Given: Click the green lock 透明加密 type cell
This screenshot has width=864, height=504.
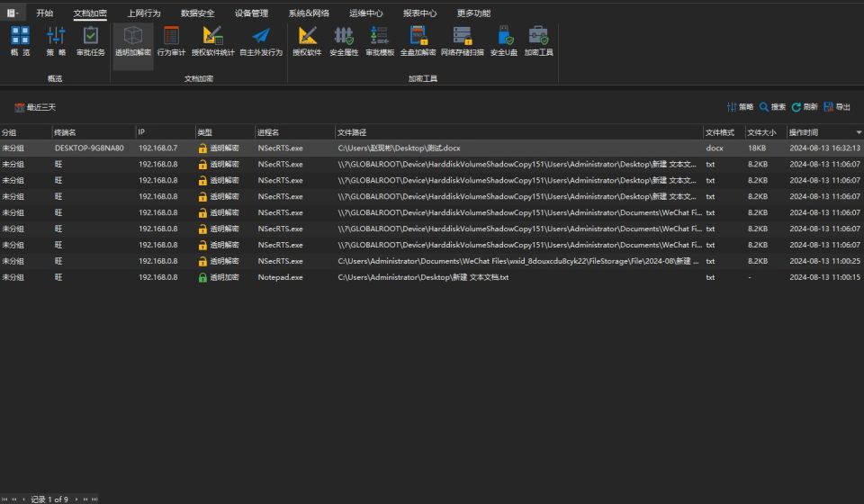Looking at the screenshot, I should tap(219, 277).
